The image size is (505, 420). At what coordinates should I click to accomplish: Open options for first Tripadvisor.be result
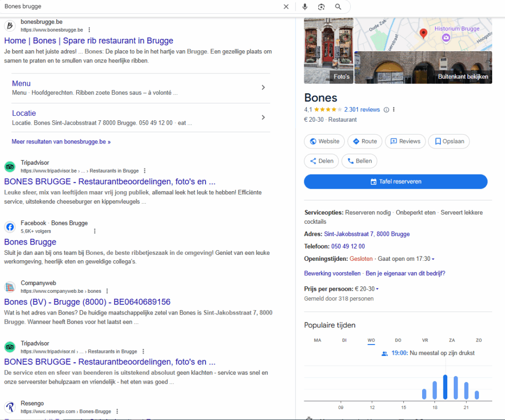coord(144,171)
